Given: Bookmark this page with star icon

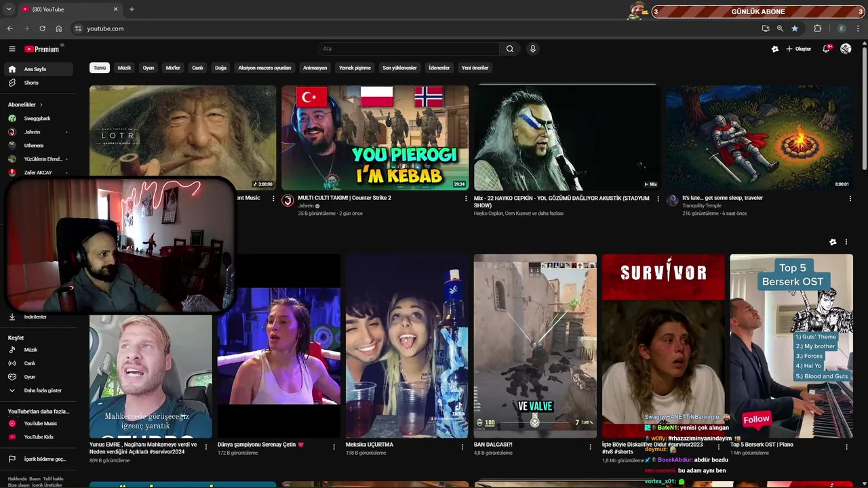Looking at the screenshot, I should pos(795,28).
